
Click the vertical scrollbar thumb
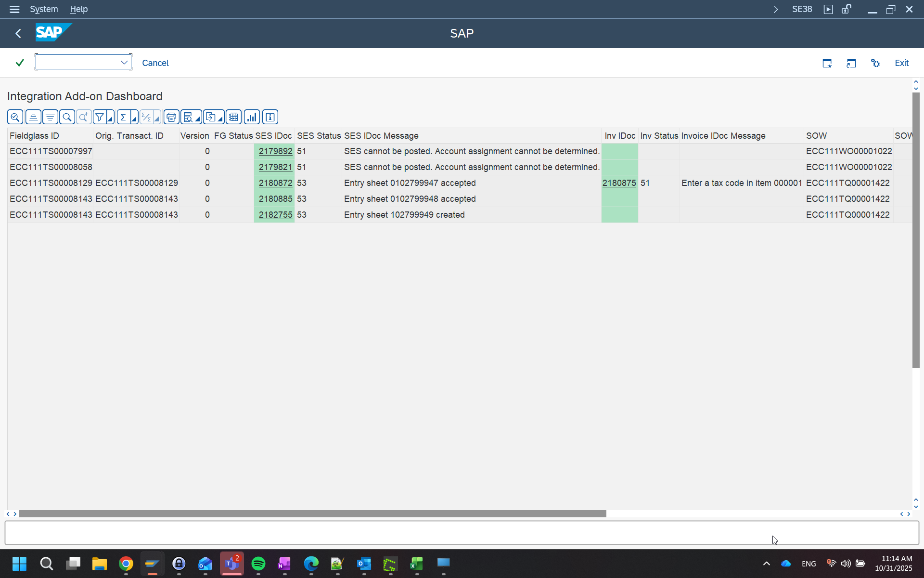click(x=916, y=230)
